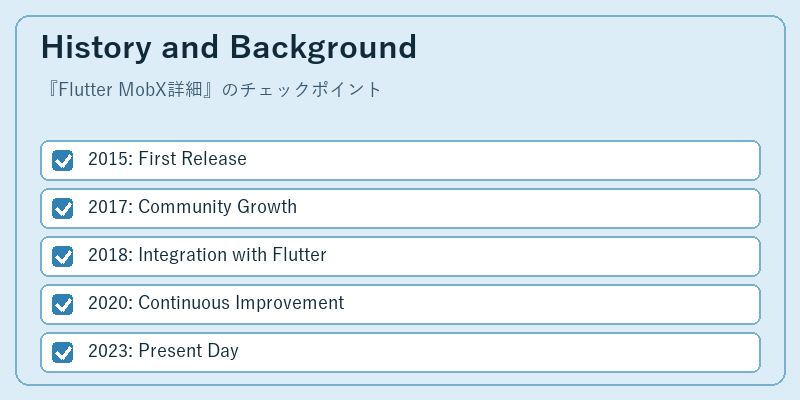Image resolution: width=800 pixels, height=400 pixels.
Task: Click the word 'Background' in the heading
Action: pos(323,47)
